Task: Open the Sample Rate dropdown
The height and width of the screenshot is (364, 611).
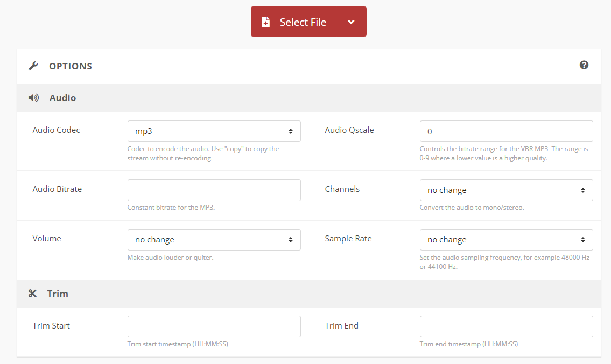Action: click(x=506, y=240)
